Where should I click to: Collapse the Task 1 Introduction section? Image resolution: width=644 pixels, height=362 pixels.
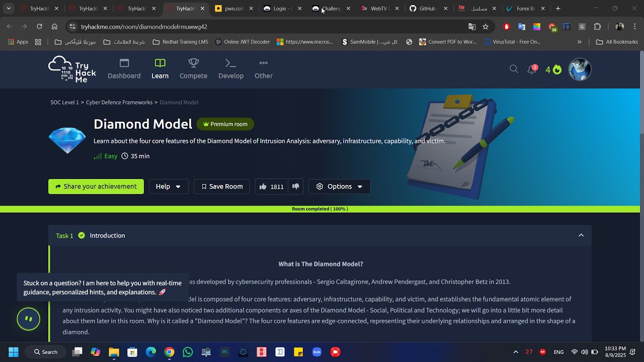pos(581,235)
